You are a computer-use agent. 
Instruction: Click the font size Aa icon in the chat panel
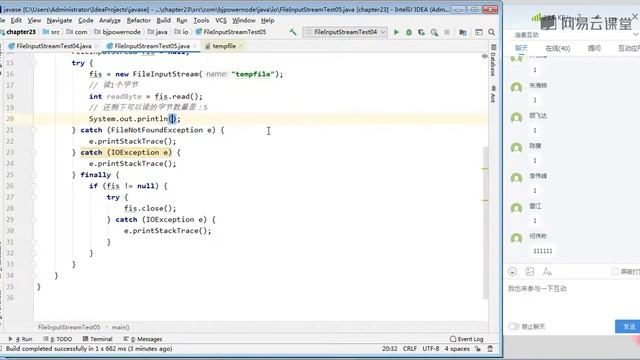point(547,271)
